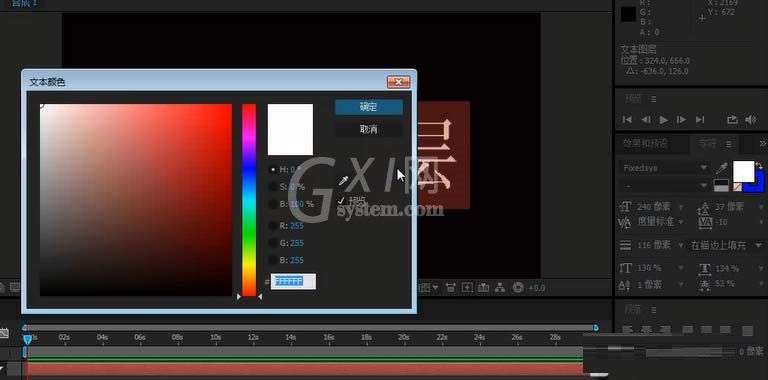Image resolution: width=768 pixels, height=380 pixels.
Task: Pick the eyedropper in the Character panel
Action: [721, 169]
